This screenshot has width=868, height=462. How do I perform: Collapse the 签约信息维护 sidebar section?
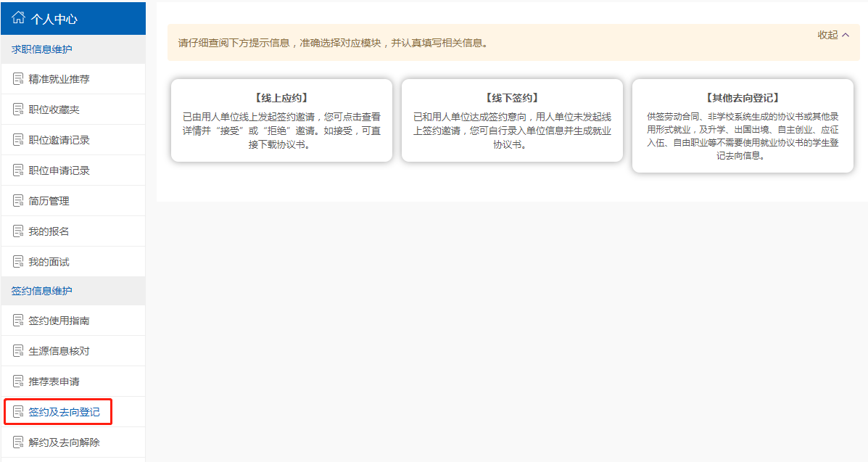pyautogui.click(x=41, y=291)
